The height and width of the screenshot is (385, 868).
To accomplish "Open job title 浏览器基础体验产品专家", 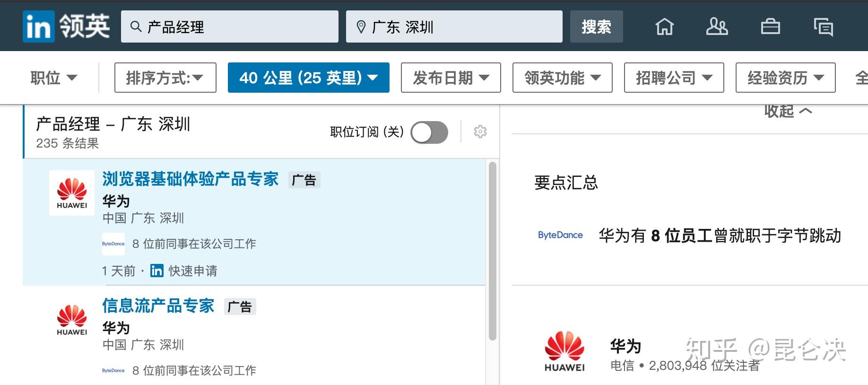I will (x=191, y=179).
